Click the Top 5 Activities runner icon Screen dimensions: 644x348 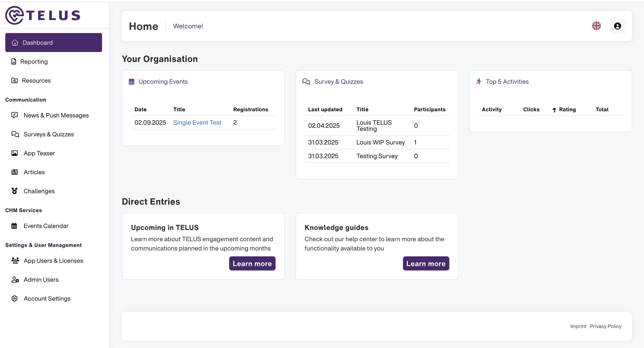479,82
